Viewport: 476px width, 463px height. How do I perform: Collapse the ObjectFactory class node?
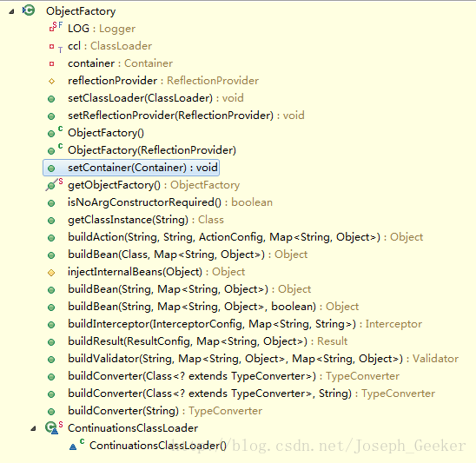click(11, 12)
